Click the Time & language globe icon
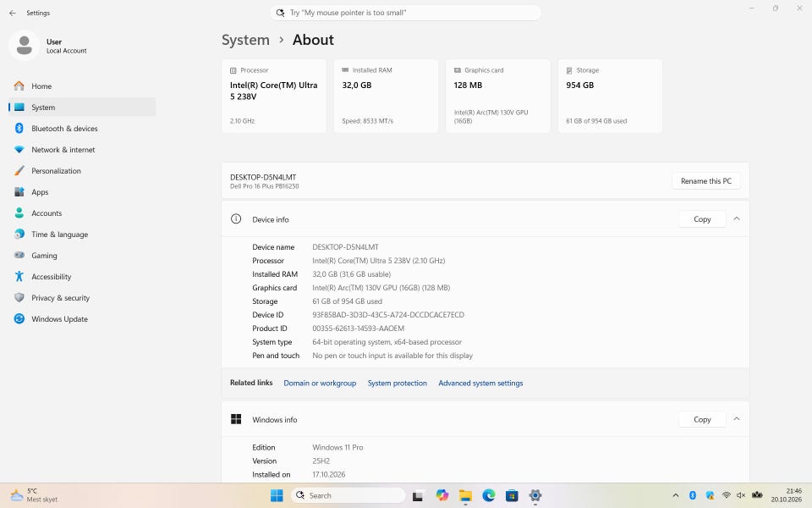This screenshot has width=812, height=508. tap(19, 235)
